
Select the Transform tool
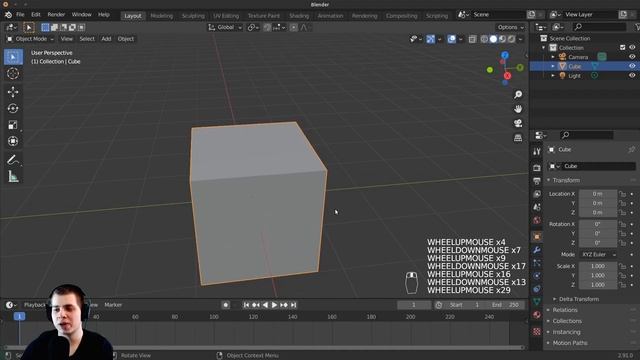pos(13,141)
